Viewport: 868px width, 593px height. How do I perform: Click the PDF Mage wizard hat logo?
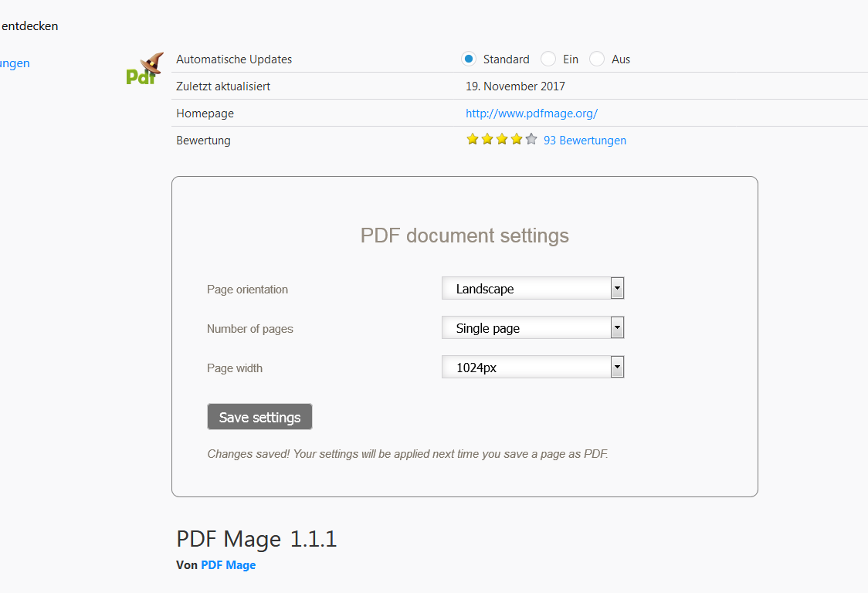[x=145, y=69]
